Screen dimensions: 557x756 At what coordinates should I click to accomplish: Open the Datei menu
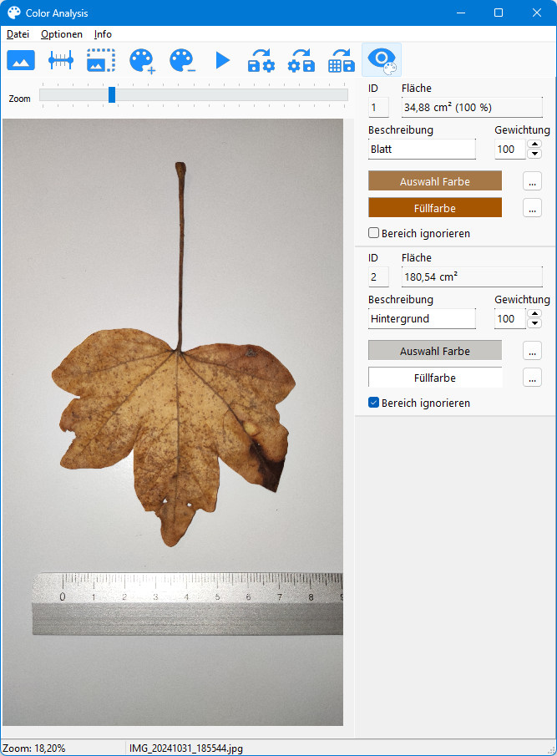18,34
